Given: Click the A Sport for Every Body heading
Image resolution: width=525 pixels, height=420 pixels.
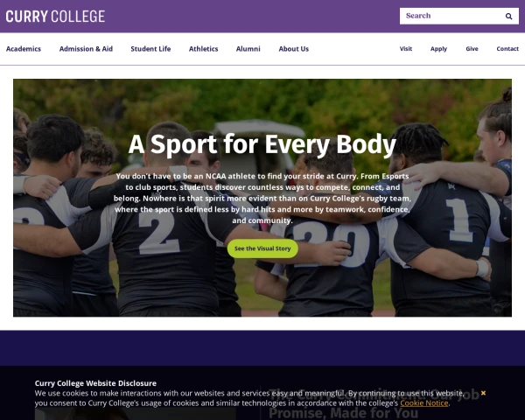Looking at the screenshot, I should (x=262, y=144).
